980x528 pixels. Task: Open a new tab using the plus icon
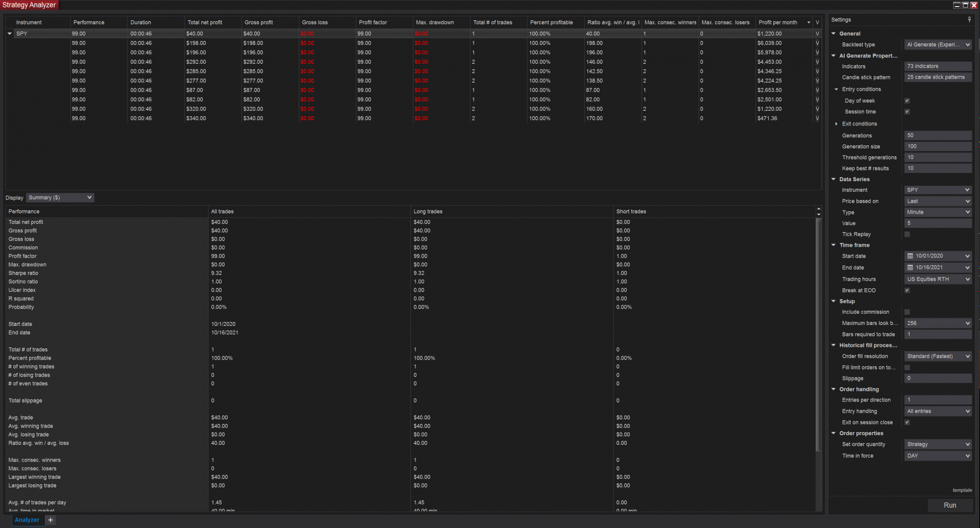point(50,519)
